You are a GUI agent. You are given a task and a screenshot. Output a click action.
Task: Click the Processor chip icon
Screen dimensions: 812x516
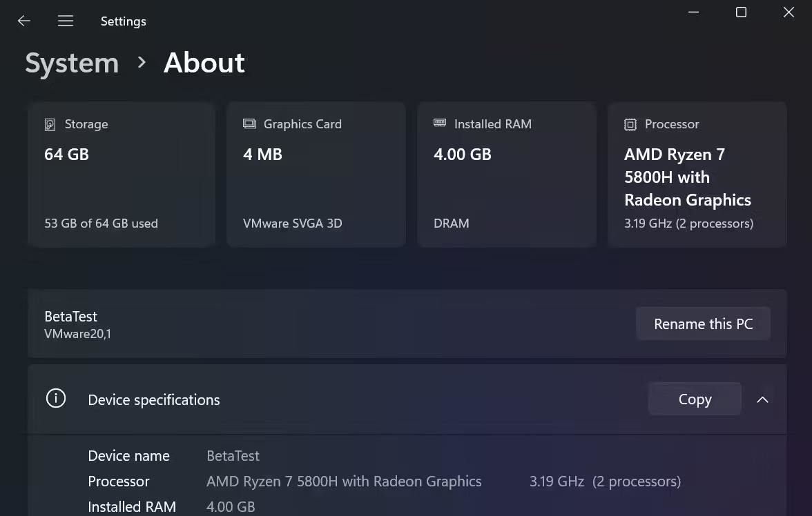[x=630, y=124]
